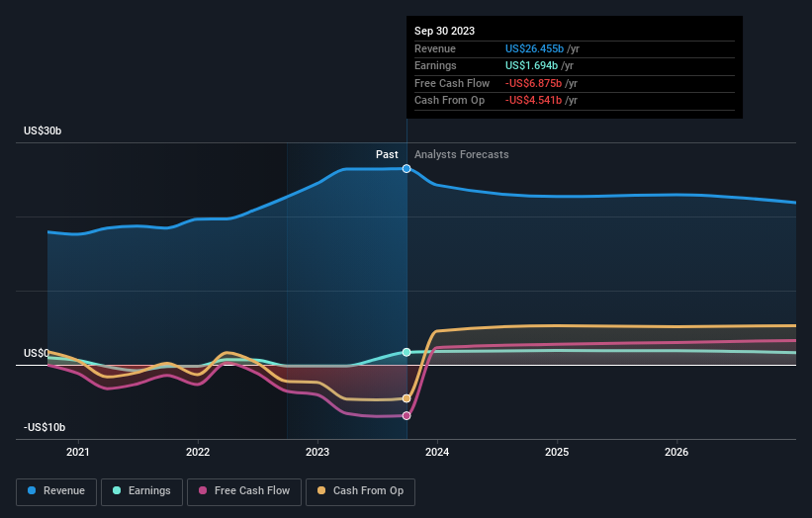Toggle the Revenue legend series
The height and width of the screenshot is (518, 812).
pos(56,491)
